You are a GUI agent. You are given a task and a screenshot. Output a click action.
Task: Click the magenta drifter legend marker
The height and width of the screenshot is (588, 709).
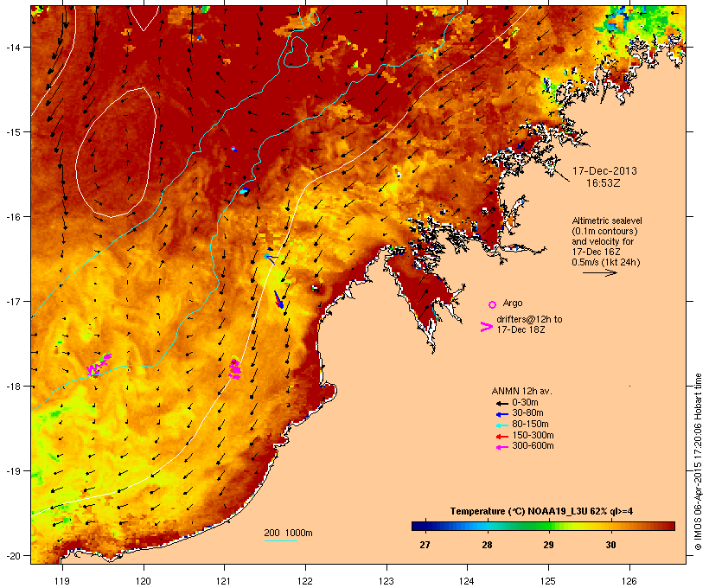tap(486, 327)
